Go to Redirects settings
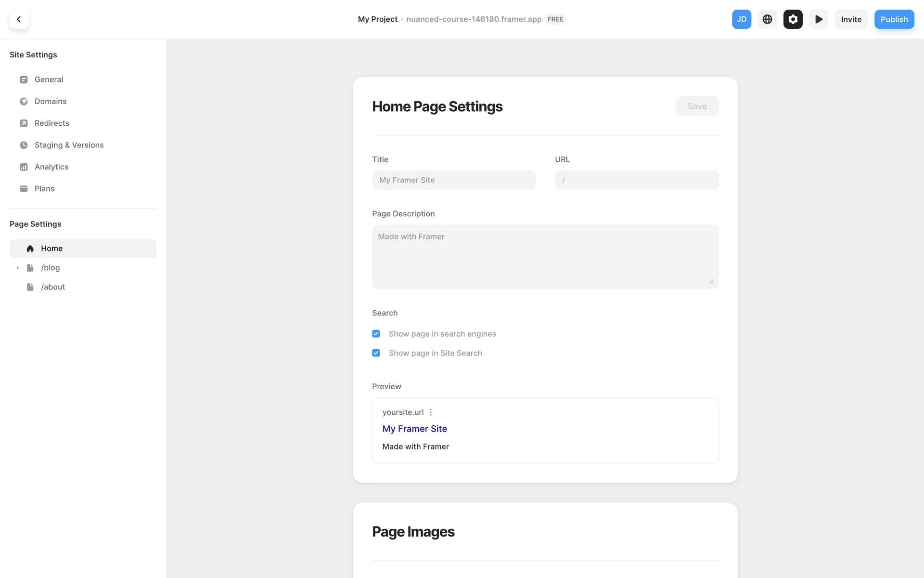 (51, 123)
